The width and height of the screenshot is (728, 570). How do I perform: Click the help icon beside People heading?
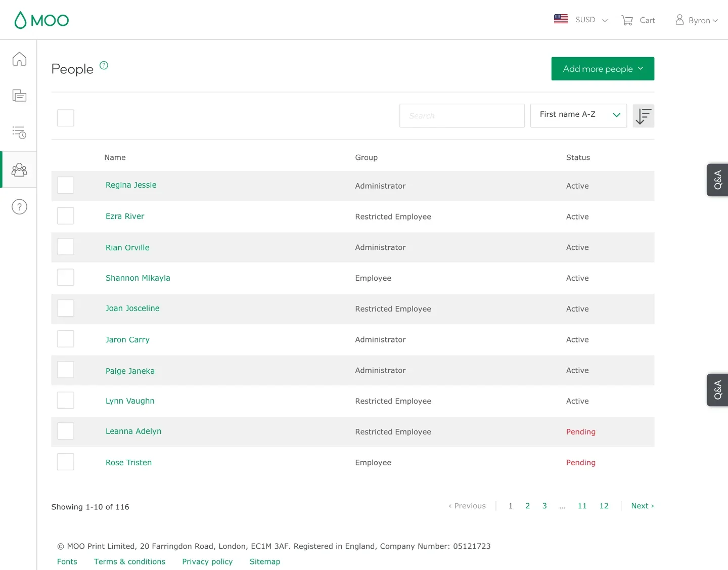pos(104,65)
